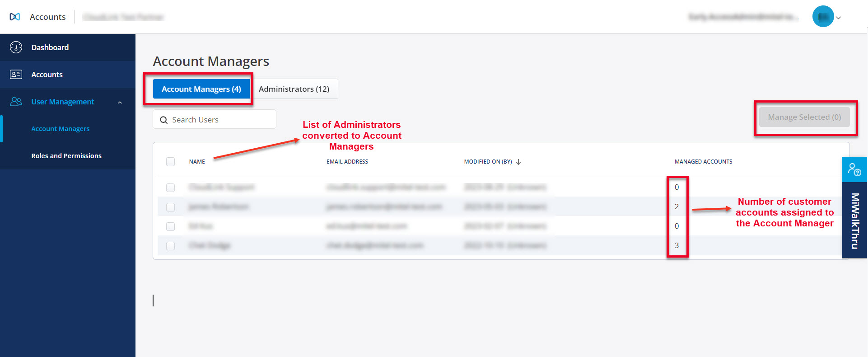Click the search magnifier icon
Image resolution: width=868 pixels, height=357 pixels.
tap(163, 120)
